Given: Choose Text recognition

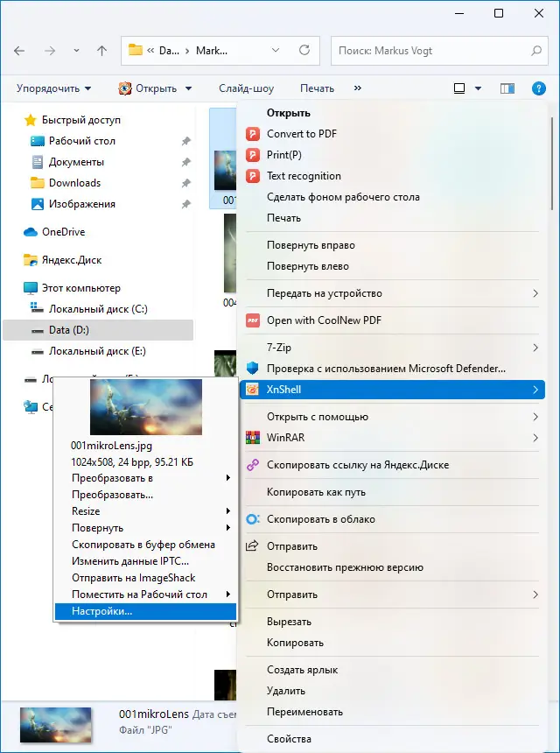Looking at the screenshot, I should click(x=393, y=176).
